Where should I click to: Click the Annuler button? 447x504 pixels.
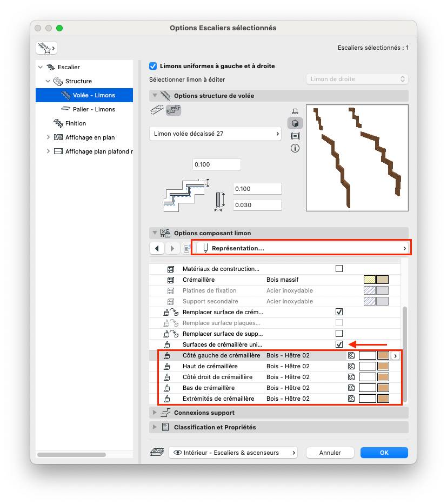pyautogui.click(x=330, y=453)
